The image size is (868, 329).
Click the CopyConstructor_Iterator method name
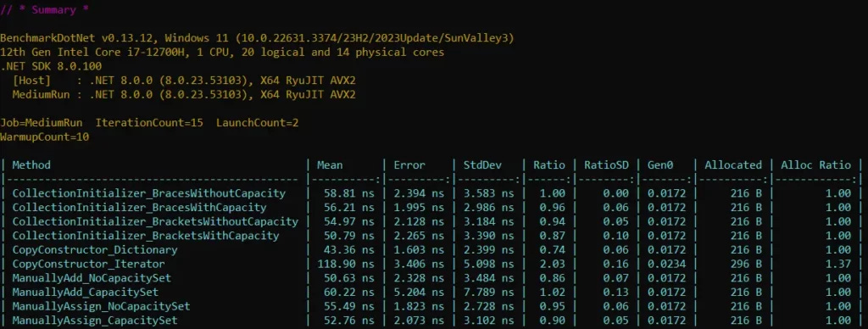tap(88, 265)
